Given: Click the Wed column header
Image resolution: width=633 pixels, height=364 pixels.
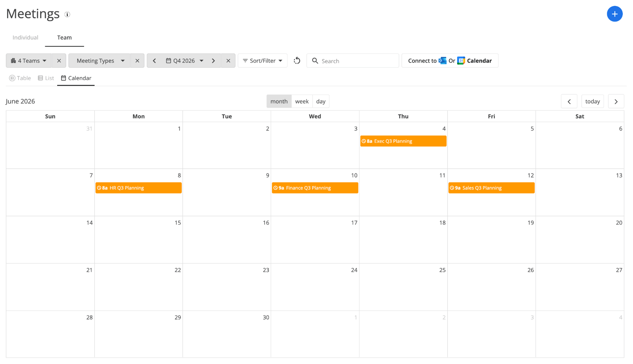Looking at the screenshot, I should pyautogui.click(x=315, y=116).
